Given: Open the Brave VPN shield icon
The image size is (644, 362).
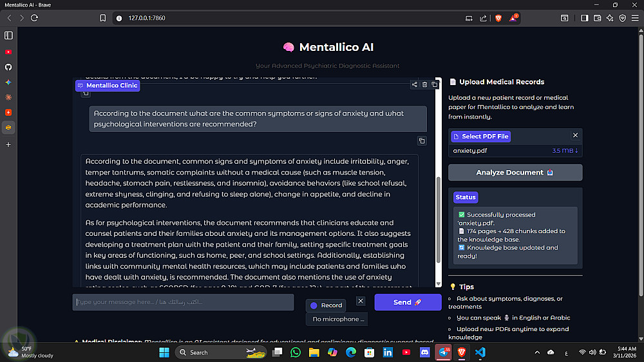Looking at the screenshot, I should (623, 18).
